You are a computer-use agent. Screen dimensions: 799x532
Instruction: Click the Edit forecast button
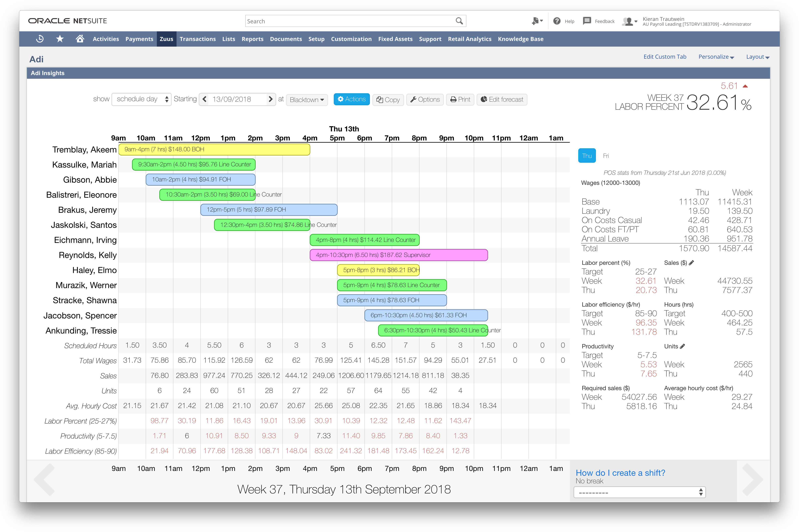502,99
